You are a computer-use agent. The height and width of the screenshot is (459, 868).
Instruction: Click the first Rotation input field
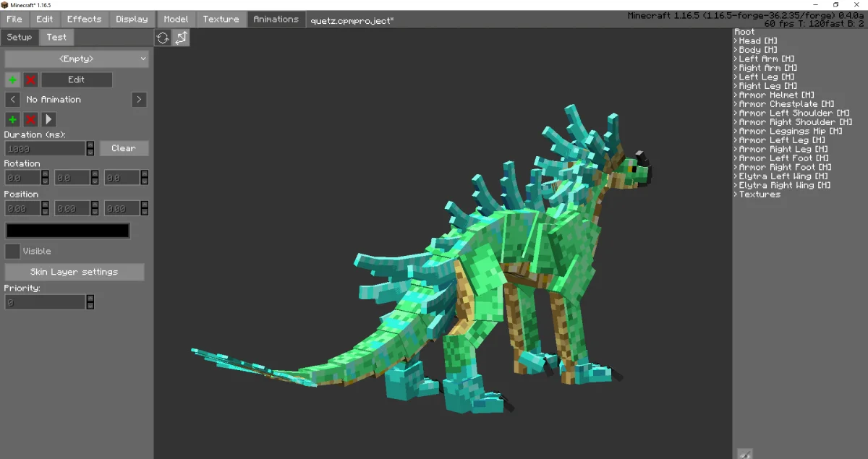click(22, 177)
